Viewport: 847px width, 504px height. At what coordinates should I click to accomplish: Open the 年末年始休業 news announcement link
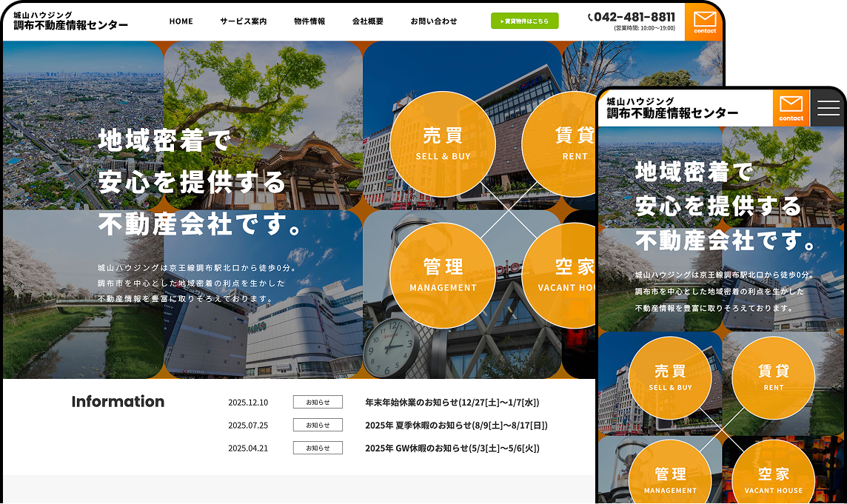(x=453, y=402)
